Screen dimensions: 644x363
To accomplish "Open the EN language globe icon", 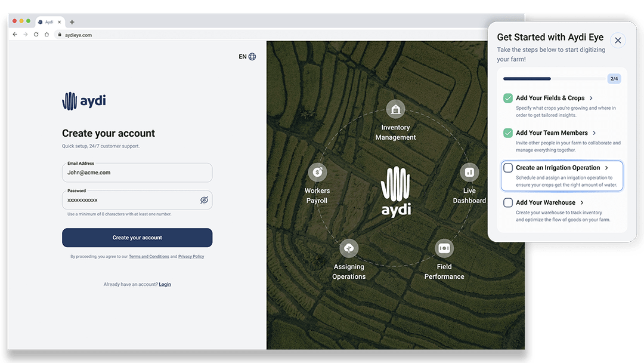I will point(251,56).
